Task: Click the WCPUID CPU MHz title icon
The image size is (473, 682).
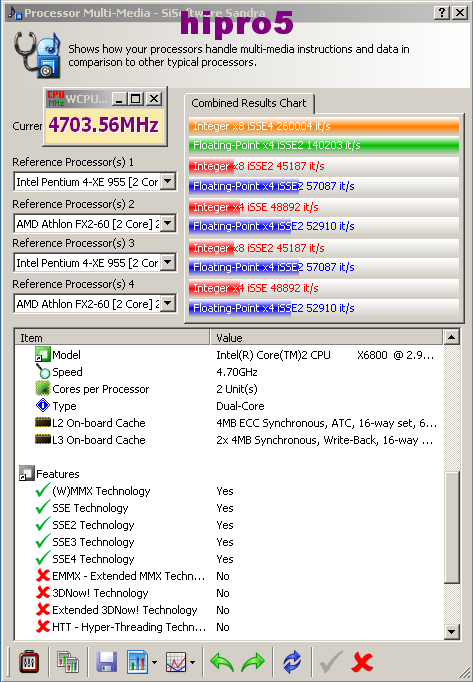Action: [x=56, y=99]
